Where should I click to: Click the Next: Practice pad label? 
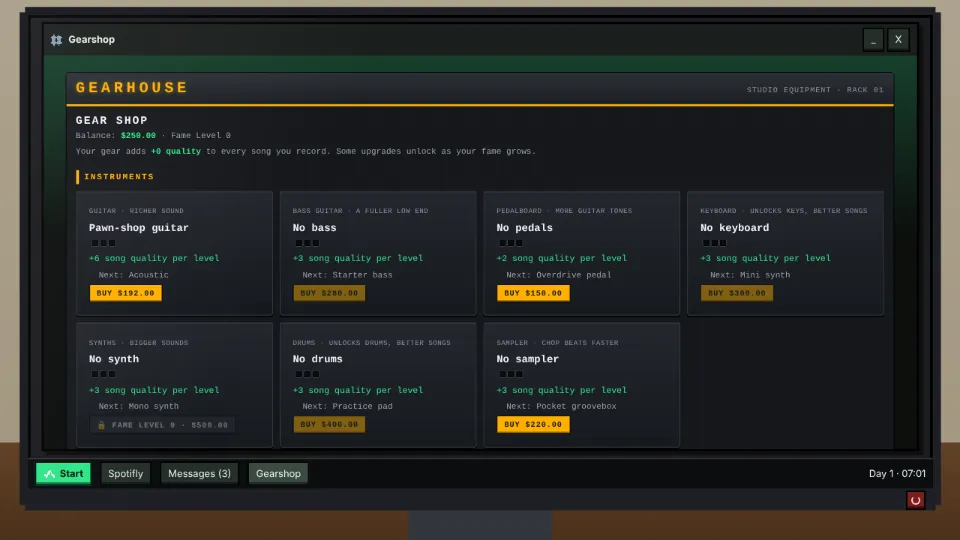tap(347, 407)
